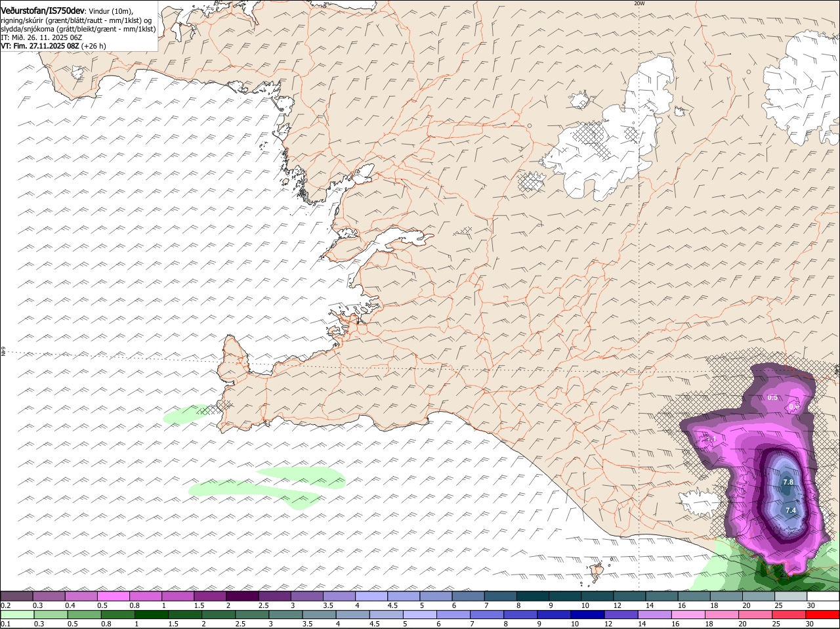Select lower legend swatch between 2.5 and 3

(253, 615)
